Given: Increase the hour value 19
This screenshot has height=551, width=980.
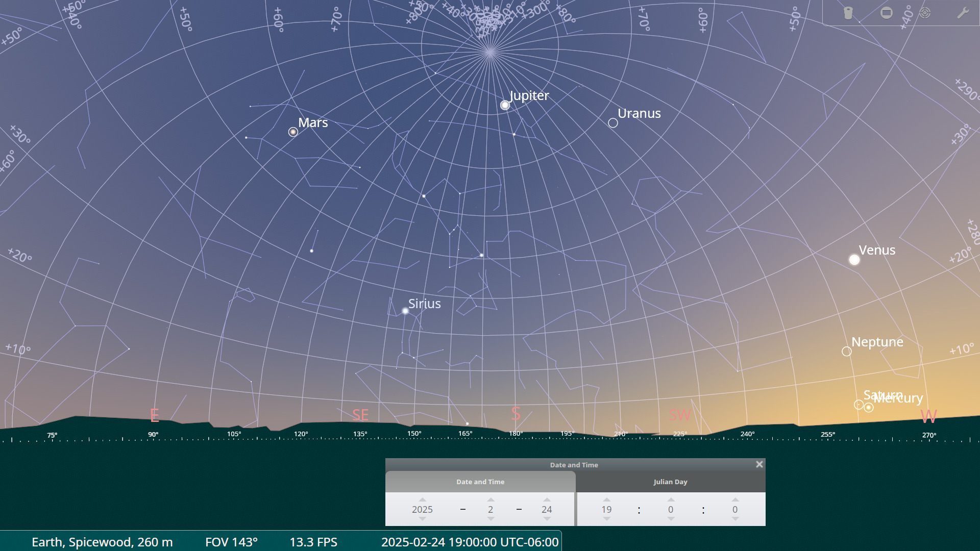Looking at the screenshot, I should point(606,499).
